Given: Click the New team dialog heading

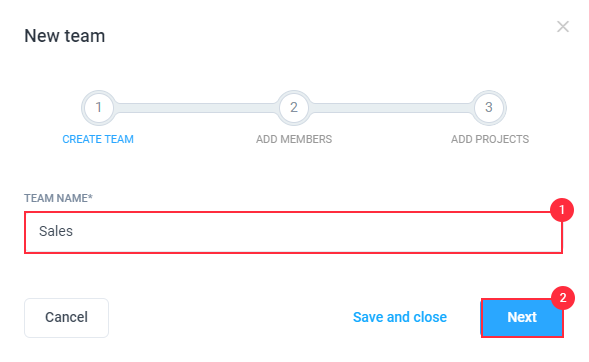Looking at the screenshot, I should 65,36.
